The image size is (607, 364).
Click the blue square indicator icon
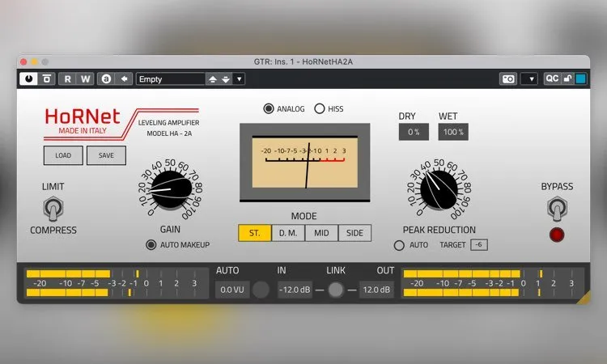click(580, 78)
